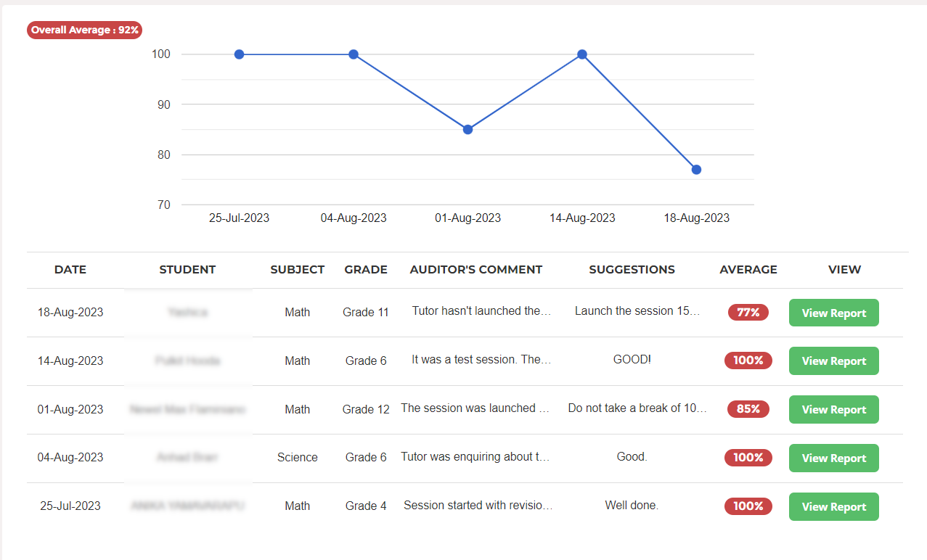Click the 14-Aug-2023 point on line graph
Screen dimensions: 927x560
(x=582, y=54)
